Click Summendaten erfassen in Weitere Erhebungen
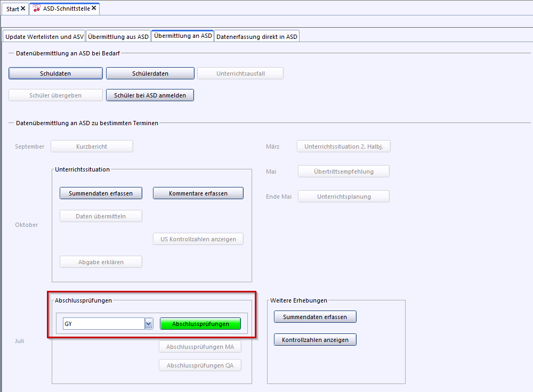 315,317
